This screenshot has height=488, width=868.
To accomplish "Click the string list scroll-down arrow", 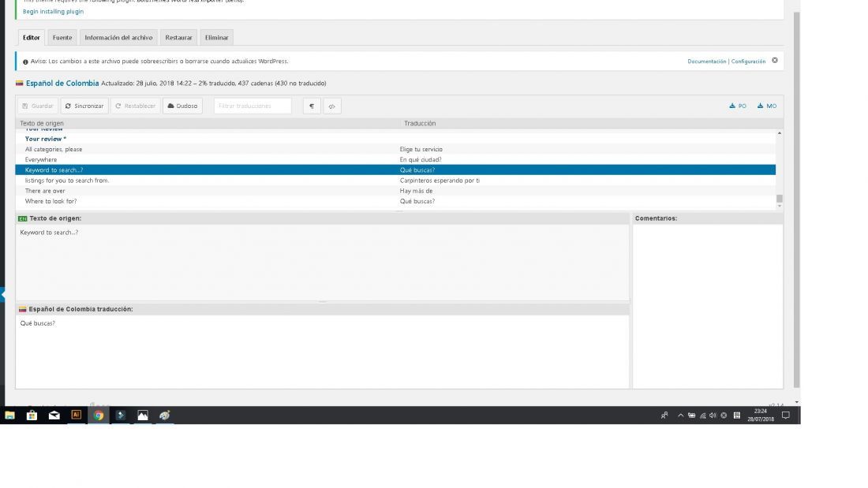I will point(780,207).
